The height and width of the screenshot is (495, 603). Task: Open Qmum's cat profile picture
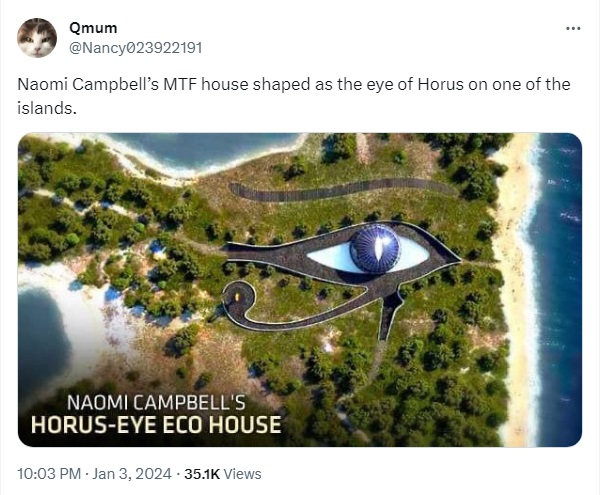point(37,38)
